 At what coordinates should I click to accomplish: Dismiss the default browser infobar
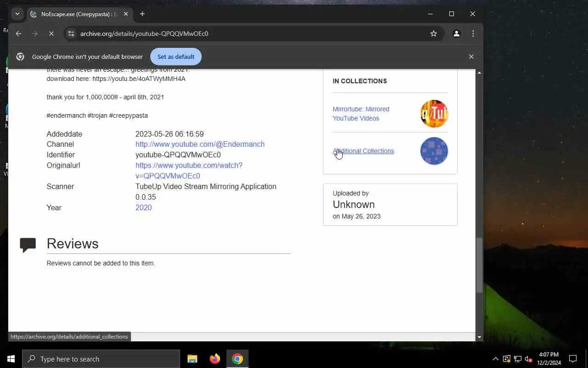471,57
